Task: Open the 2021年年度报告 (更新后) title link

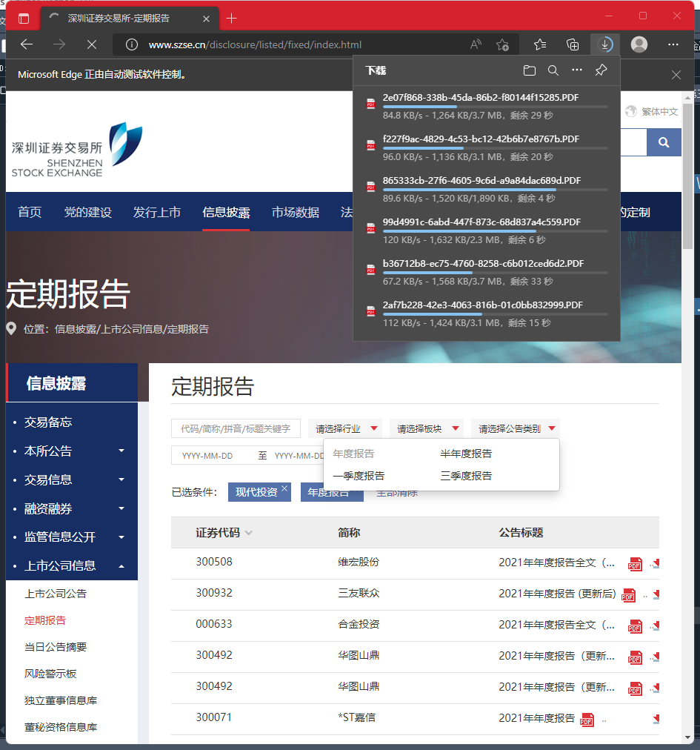Action: click(x=557, y=594)
